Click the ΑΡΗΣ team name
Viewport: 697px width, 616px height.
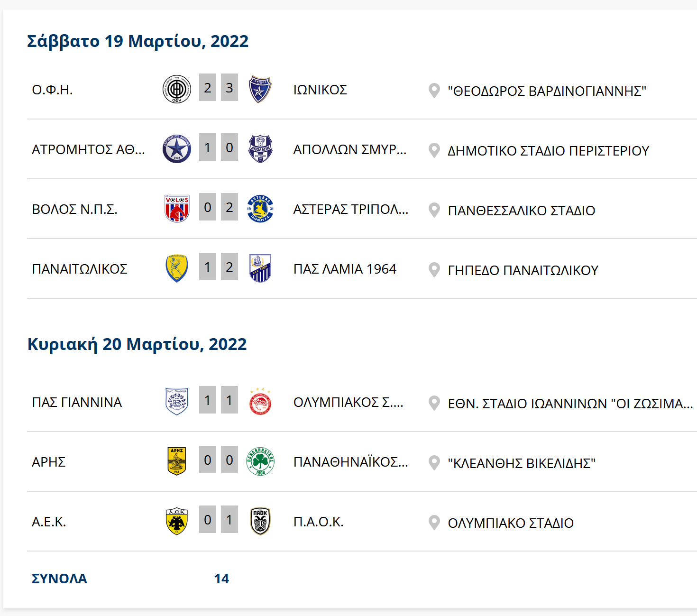(x=48, y=462)
